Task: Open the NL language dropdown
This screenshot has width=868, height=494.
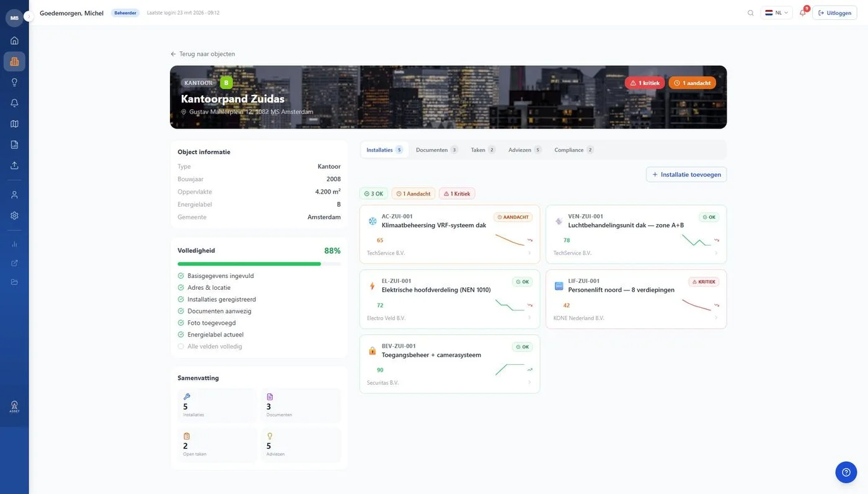Action: click(776, 12)
